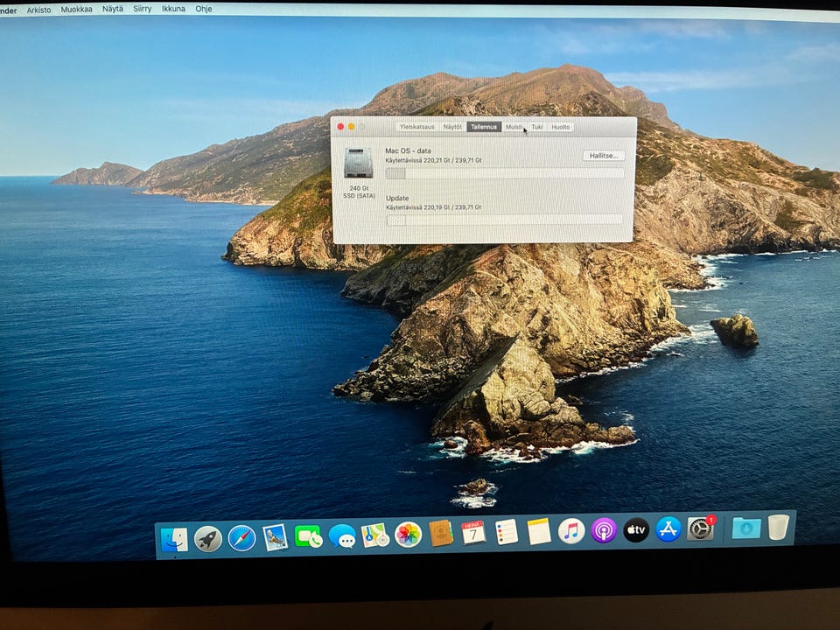Launch the Photos app icon
The width and height of the screenshot is (840, 630).
point(409,535)
